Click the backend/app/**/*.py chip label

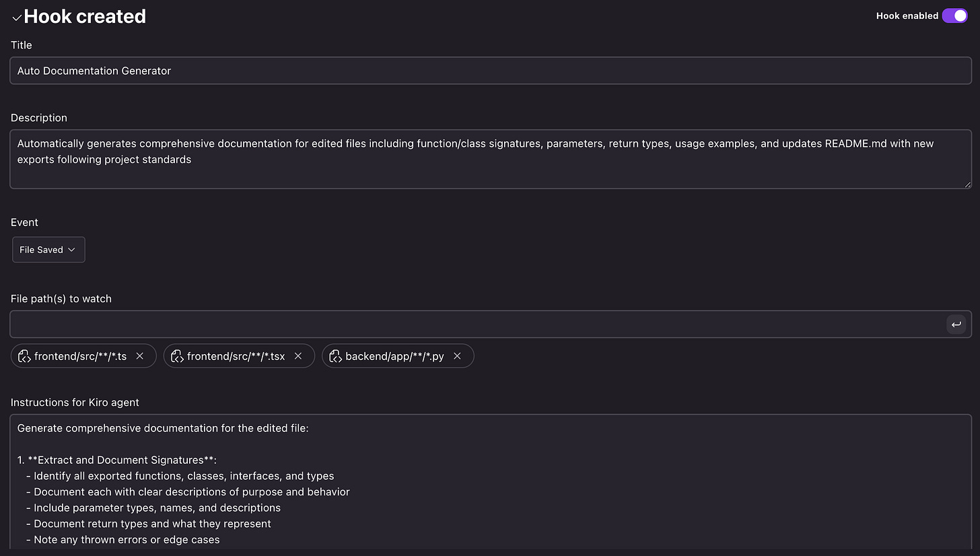(394, 357)
